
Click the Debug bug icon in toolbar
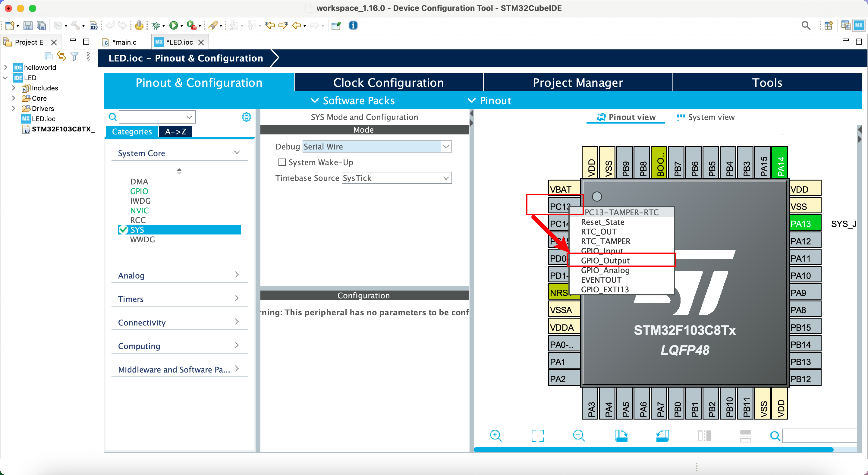pos(156,25)
